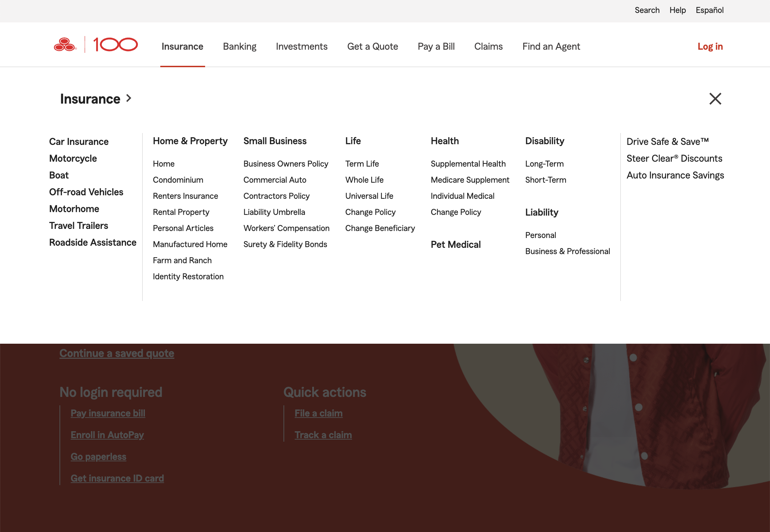
Task: Click the Search option
Action: point(647,10)
